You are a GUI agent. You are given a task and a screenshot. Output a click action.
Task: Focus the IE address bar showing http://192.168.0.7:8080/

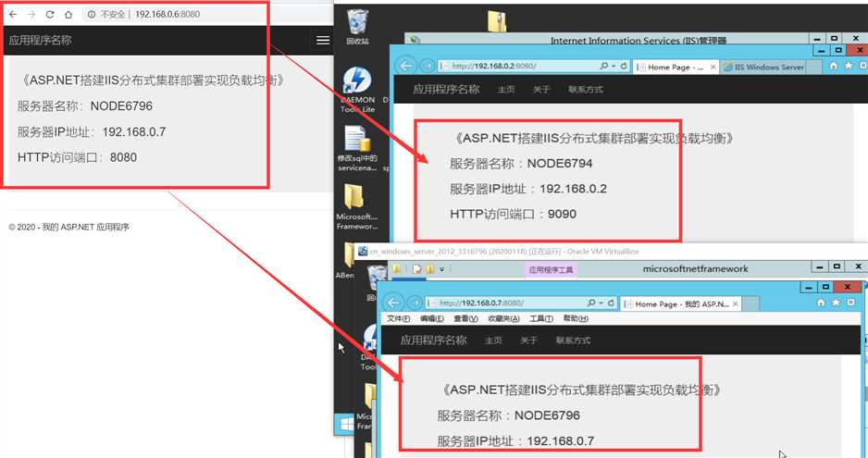[x=505, y=303]
